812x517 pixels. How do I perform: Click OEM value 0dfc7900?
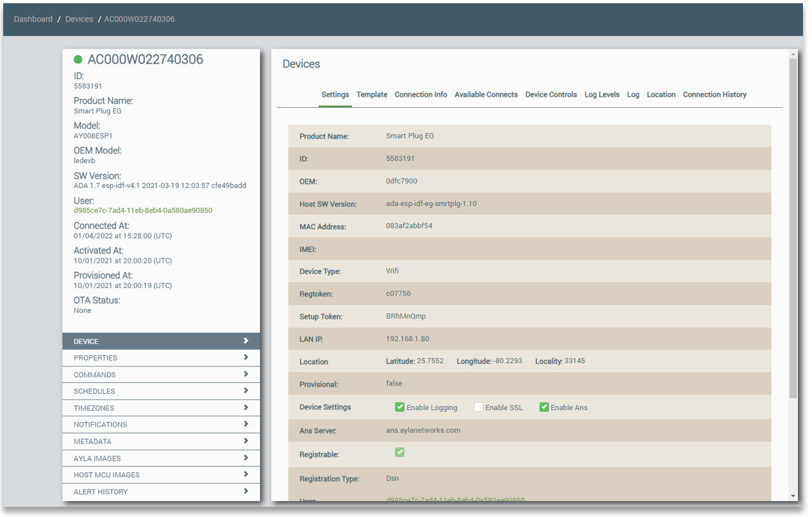point(402,181)
